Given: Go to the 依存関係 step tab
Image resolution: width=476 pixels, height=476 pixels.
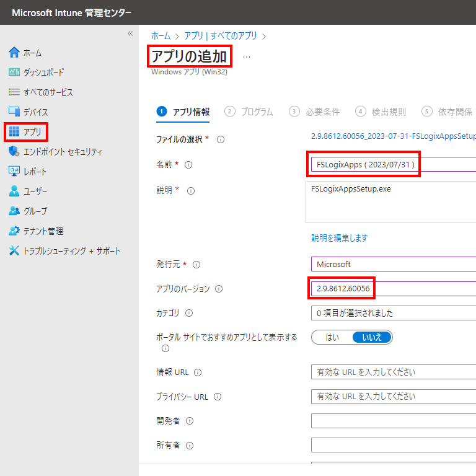Looking at the screenshot, I should (447, 112).
